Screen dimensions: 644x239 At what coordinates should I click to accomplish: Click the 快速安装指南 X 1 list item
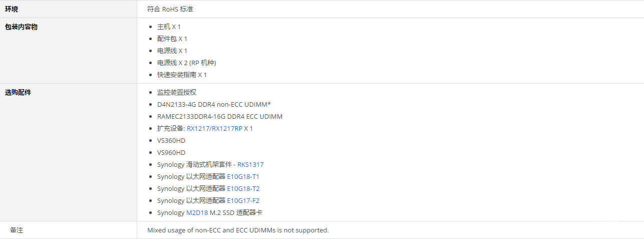pos(182,75)
